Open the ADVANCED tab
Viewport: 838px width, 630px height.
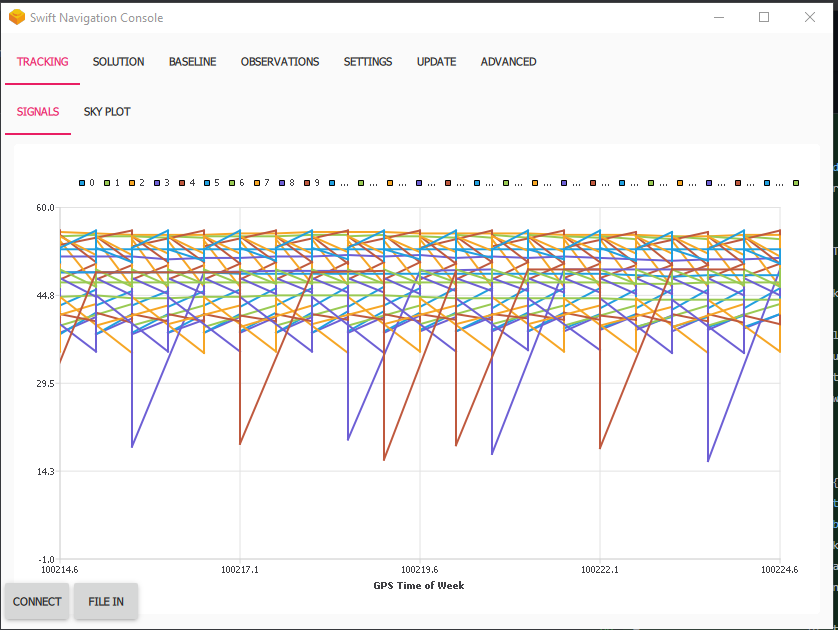(x=508, y=62)
